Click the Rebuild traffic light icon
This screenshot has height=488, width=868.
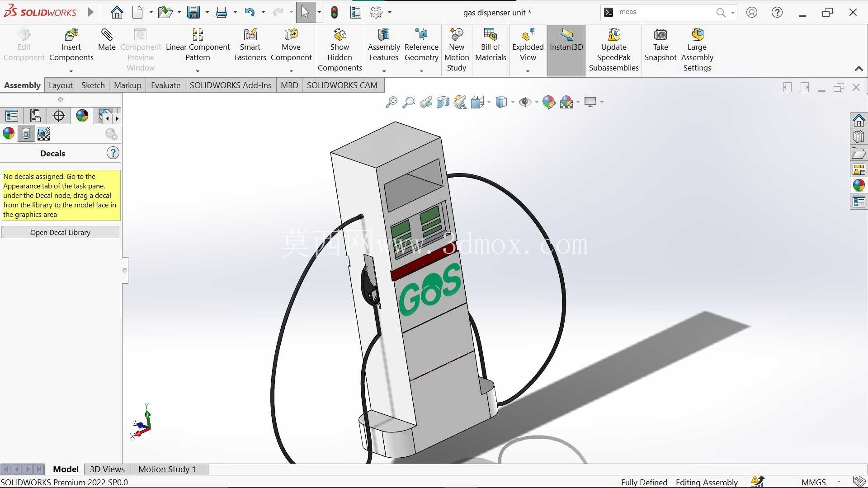pos(335,12)
